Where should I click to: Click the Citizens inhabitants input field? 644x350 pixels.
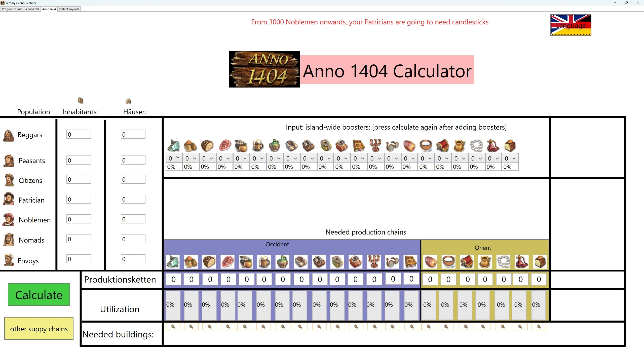coord(79,179)
